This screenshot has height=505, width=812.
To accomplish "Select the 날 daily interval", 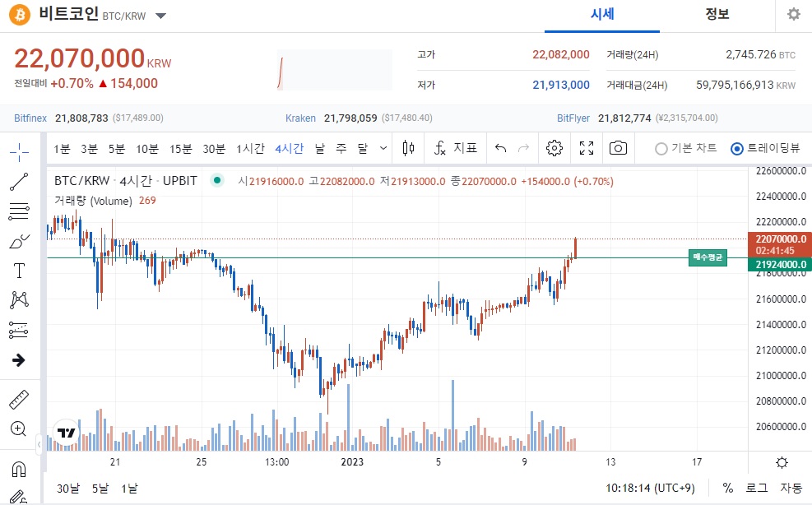I will point(320,149).
